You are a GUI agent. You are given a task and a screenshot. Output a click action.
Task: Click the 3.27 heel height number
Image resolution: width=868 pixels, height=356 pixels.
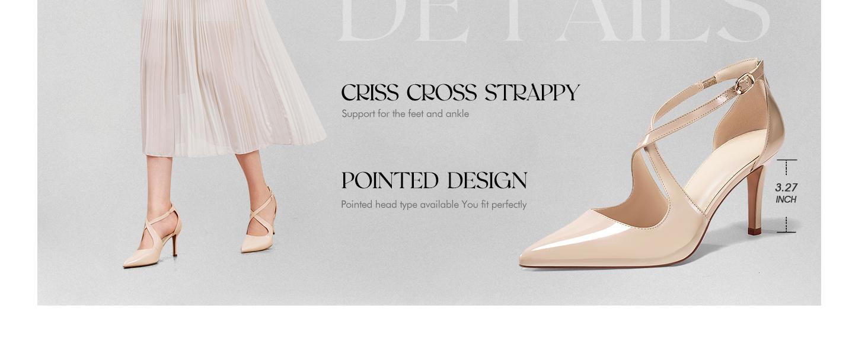[x=786, y=187]
